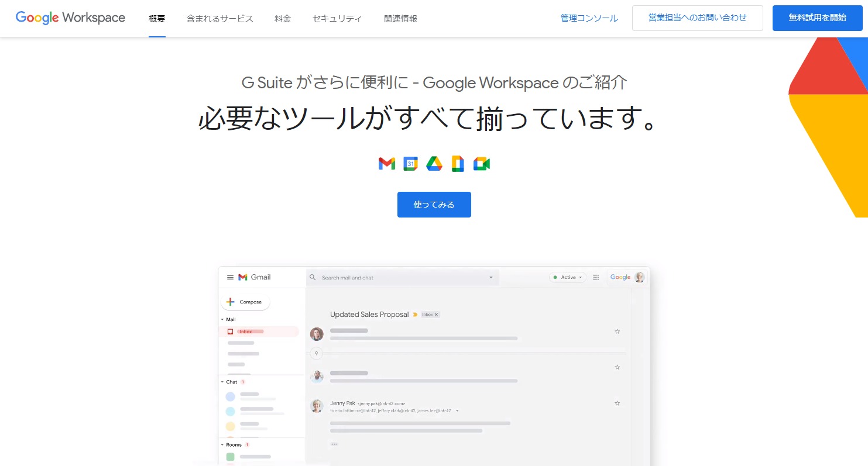This screenshot has height=466, width=868.
Task: Click the Compose button in Gmail preview
Action: (x=245, y=302)
